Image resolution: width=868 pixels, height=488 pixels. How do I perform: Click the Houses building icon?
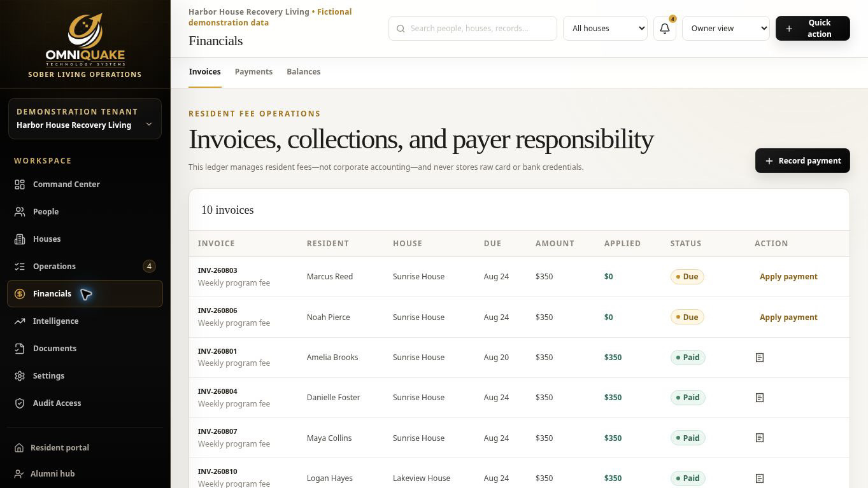[x=20, y=239]
